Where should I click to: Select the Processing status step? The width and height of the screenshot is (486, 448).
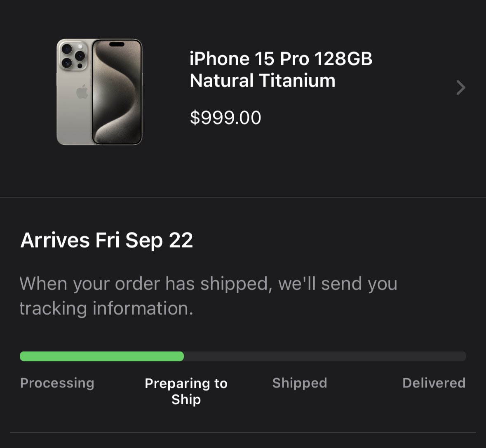(57, 383)
